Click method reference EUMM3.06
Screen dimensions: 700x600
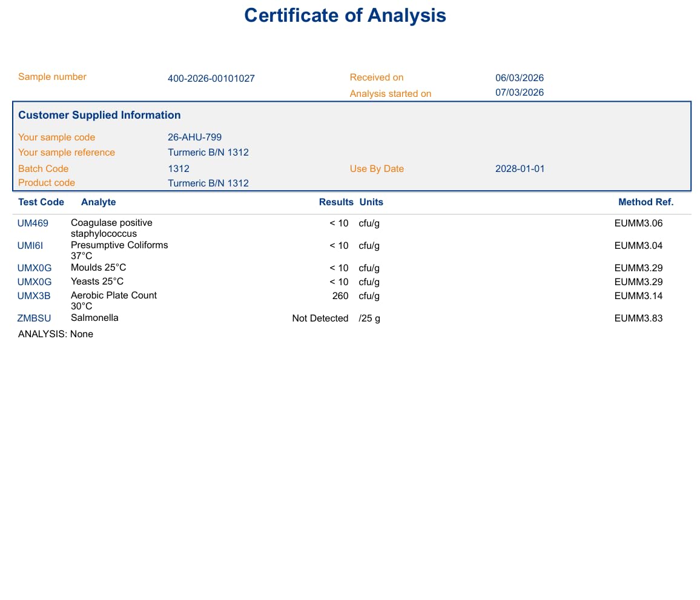(638, 223)
